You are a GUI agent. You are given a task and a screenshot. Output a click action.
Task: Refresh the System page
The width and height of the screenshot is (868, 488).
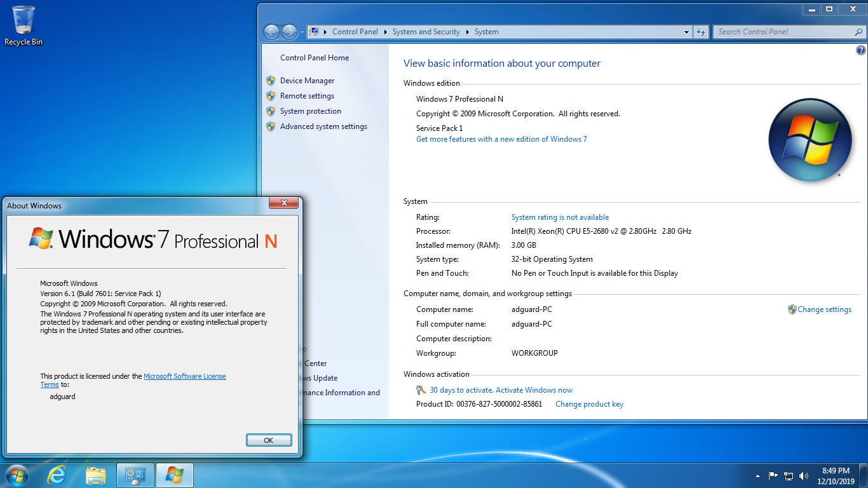tap(700, 32)
